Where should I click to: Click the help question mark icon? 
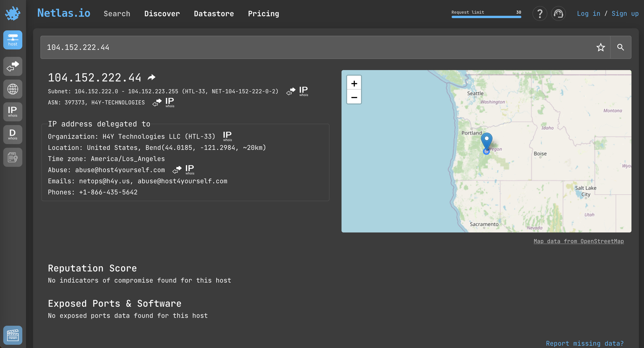540,13
